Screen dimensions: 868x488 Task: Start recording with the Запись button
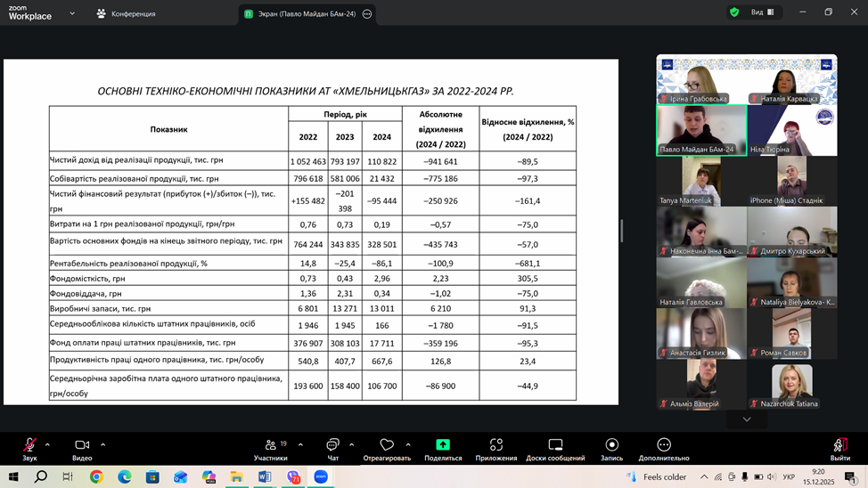[611, 445]
